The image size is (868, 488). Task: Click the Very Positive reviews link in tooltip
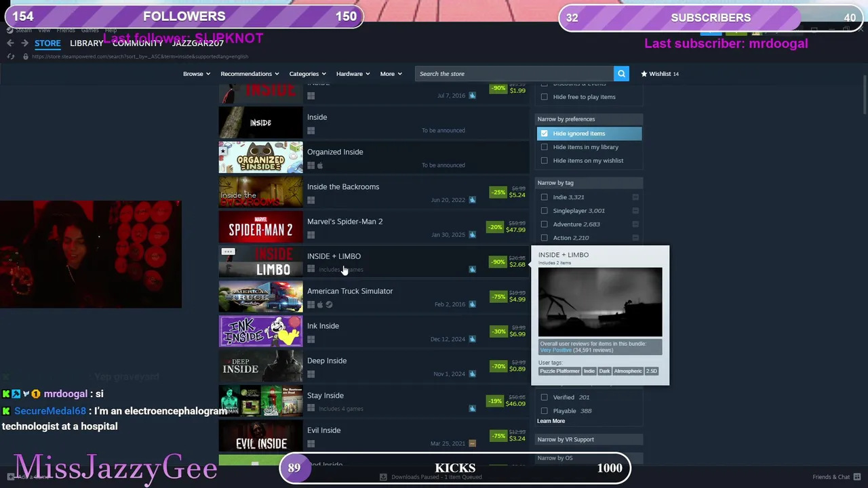(555, 350)
